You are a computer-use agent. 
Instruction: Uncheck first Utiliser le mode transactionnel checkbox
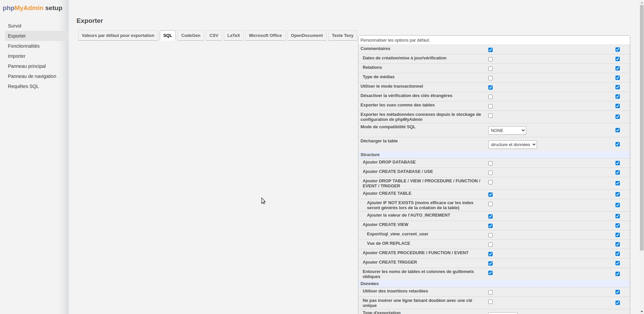pyautogui.click(x=490, y=88)
